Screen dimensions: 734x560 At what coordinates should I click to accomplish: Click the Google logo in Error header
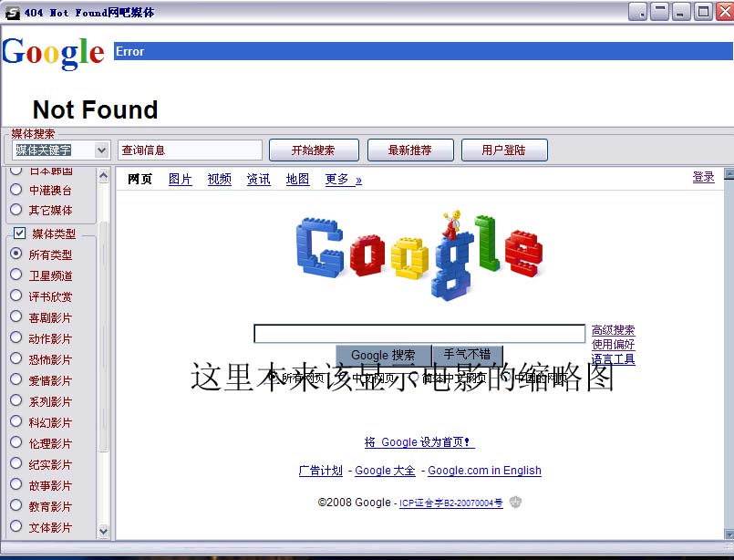[53, 53]
